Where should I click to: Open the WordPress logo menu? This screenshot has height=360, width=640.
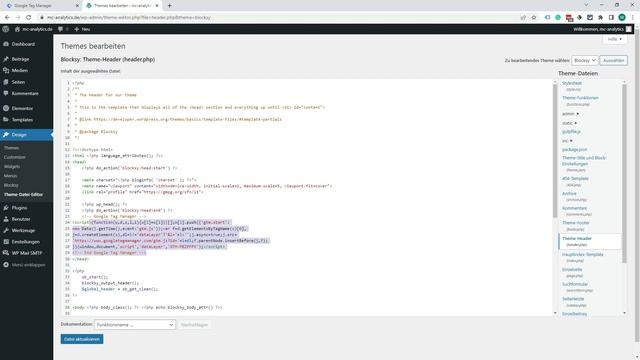point(5,29)
